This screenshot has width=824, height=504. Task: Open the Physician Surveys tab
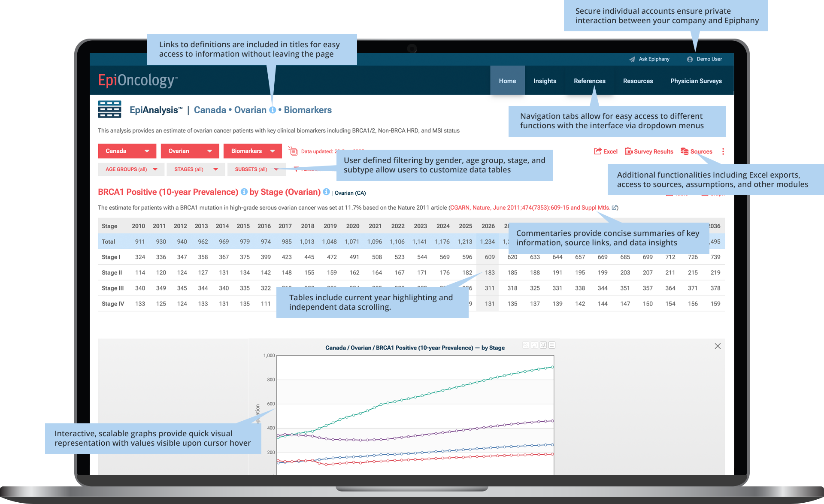[x=696, y=81]
